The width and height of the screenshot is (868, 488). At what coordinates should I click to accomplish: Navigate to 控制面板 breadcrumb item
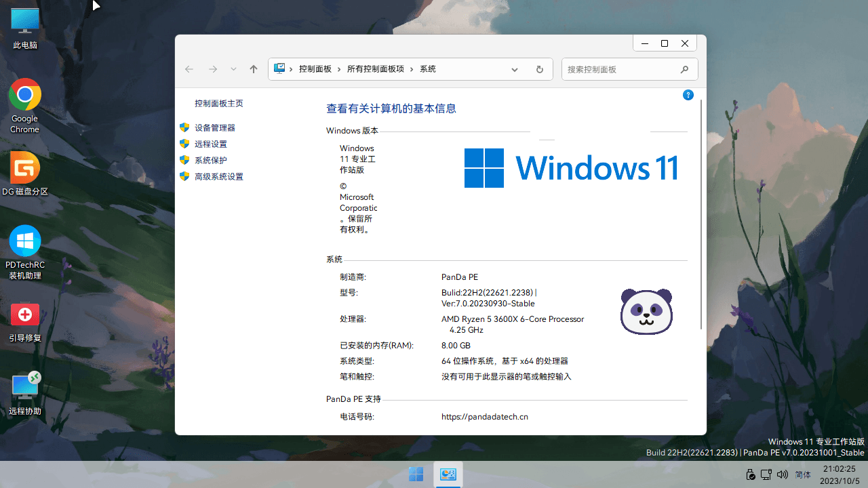[x=315, y=69]
